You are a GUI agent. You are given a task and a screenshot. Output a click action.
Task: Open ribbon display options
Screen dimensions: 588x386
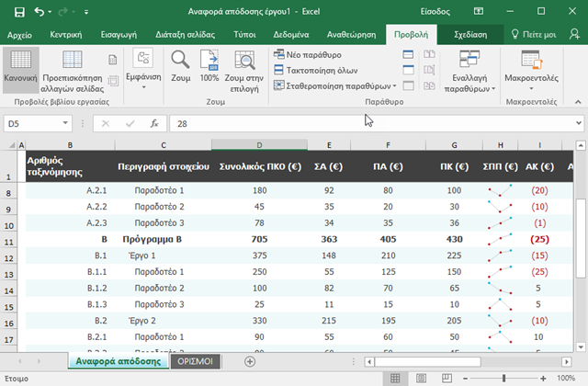tap(479, 11)
